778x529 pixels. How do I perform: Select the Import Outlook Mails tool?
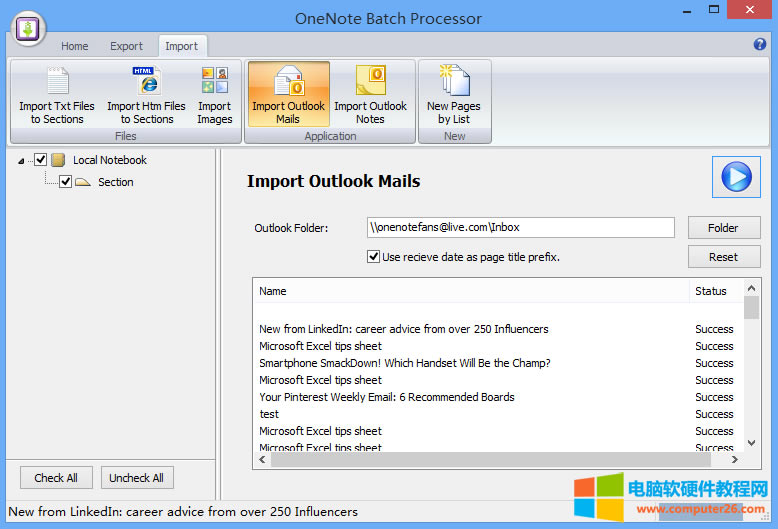pyautogui.click(x=288, y=94)
